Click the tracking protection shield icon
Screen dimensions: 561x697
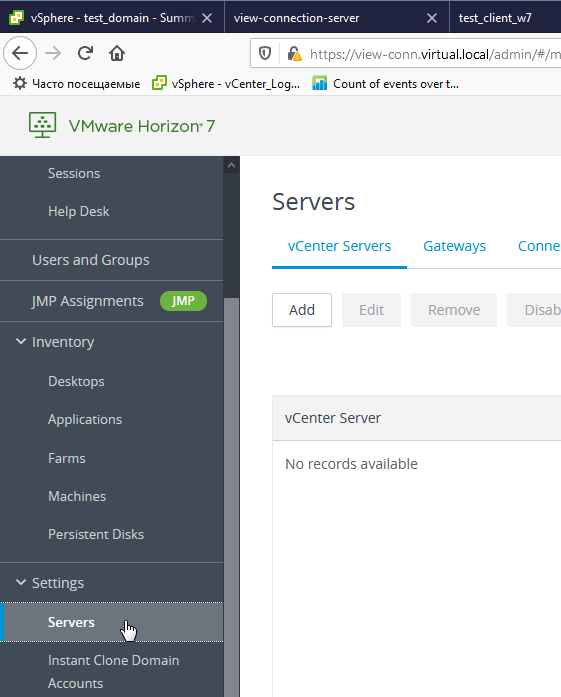pyautogui.click(x=265, y=54)
